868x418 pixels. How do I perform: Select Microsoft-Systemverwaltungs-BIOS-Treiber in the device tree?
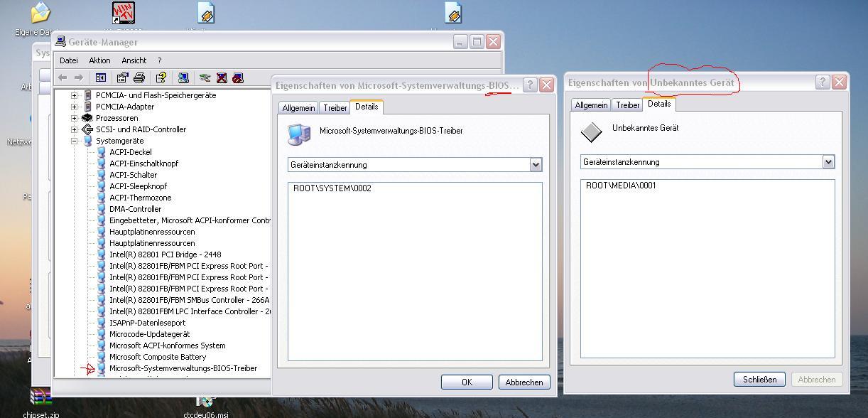[x=183, y=368]
